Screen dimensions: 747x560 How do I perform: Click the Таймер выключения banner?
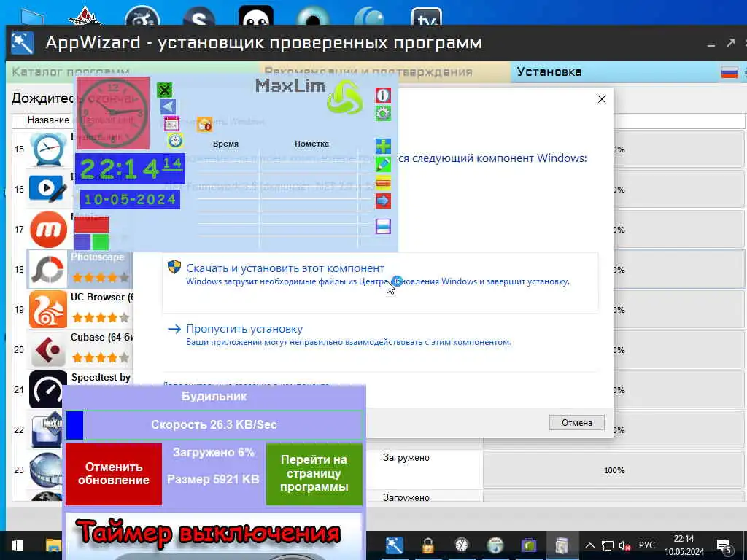208,532
